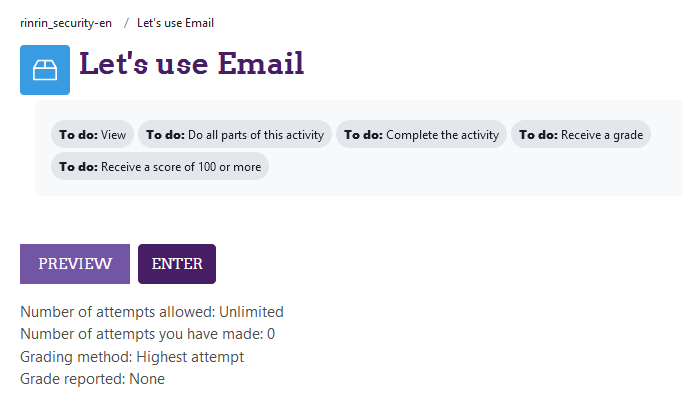Screen dimensions: 682x413
Task: Select the Grade reported None value
Action: [x=147, y=379]
